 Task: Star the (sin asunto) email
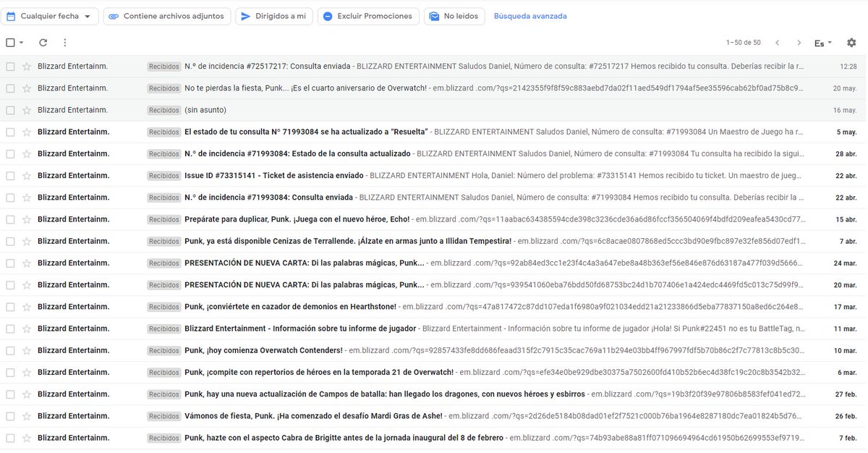(x=27, y=110)
